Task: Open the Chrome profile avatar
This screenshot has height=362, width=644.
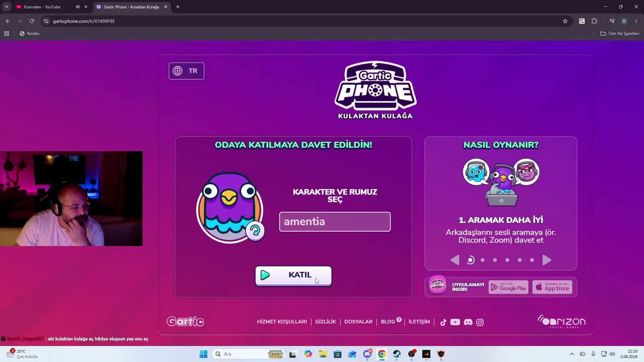Action: click(x=624, y=21)
